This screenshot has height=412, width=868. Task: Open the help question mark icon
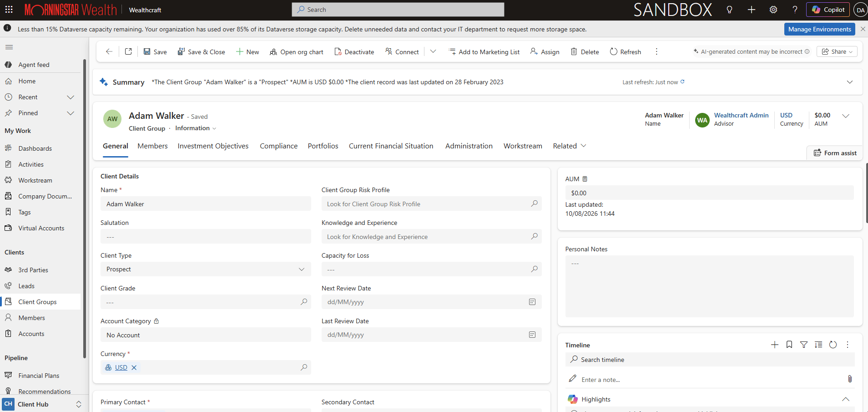tap(795, 10)
